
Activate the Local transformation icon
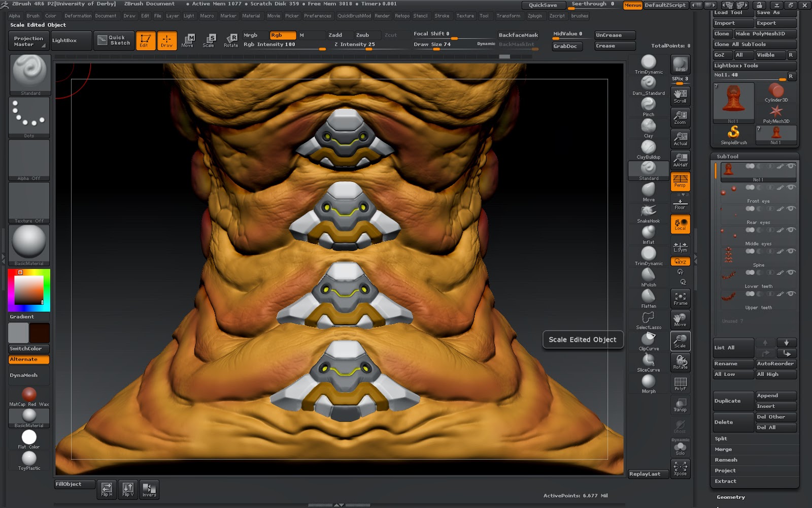680,224
